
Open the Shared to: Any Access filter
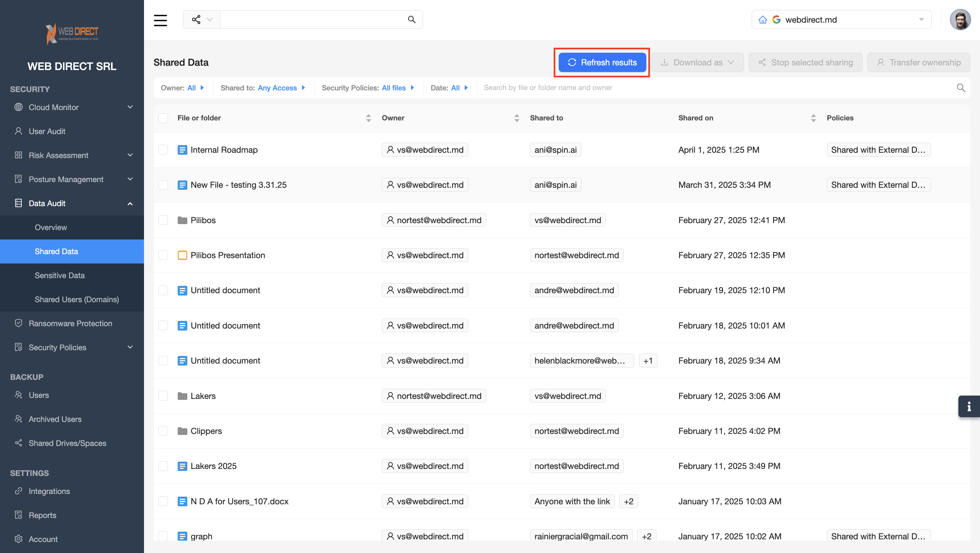pos(263,88)
